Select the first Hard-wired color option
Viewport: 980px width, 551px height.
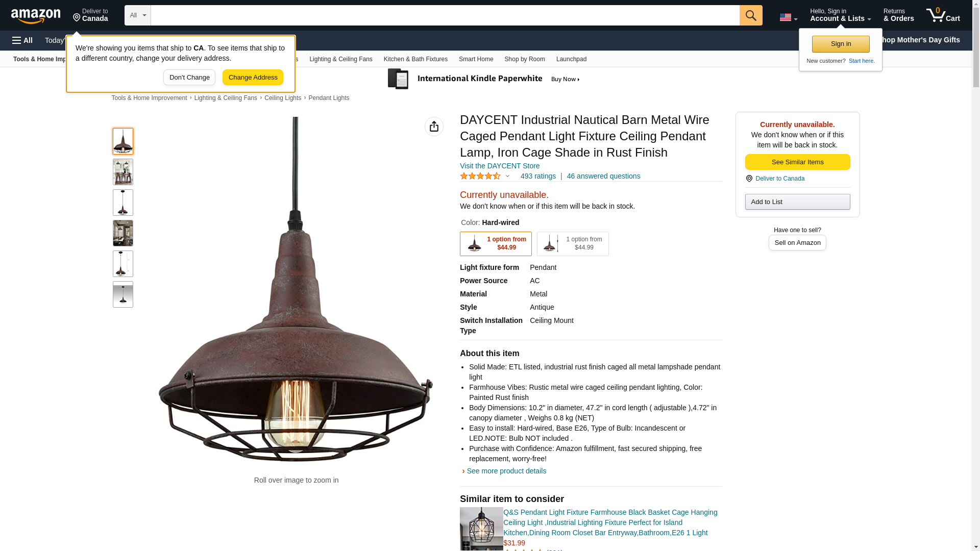496,244
